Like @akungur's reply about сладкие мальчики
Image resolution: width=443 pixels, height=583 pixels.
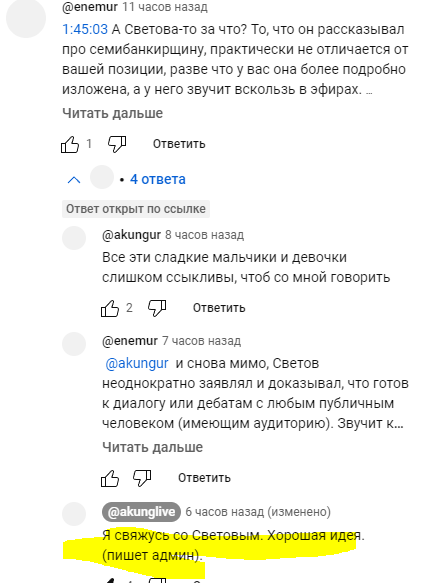(x=110, y=308)
